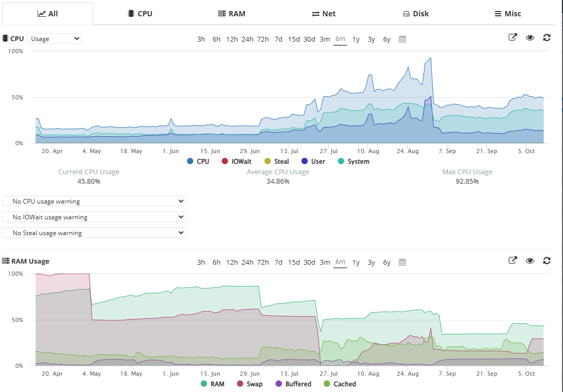563x392 pixels.
Task: Click the dark blue User legend dot
Action: pyautogui.click(x=305, y=162)
